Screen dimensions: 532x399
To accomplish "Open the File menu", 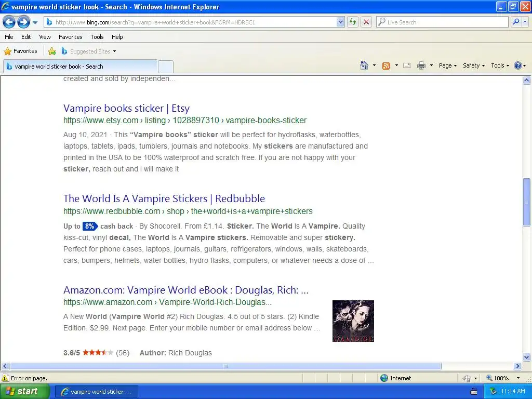I will 9,37.
